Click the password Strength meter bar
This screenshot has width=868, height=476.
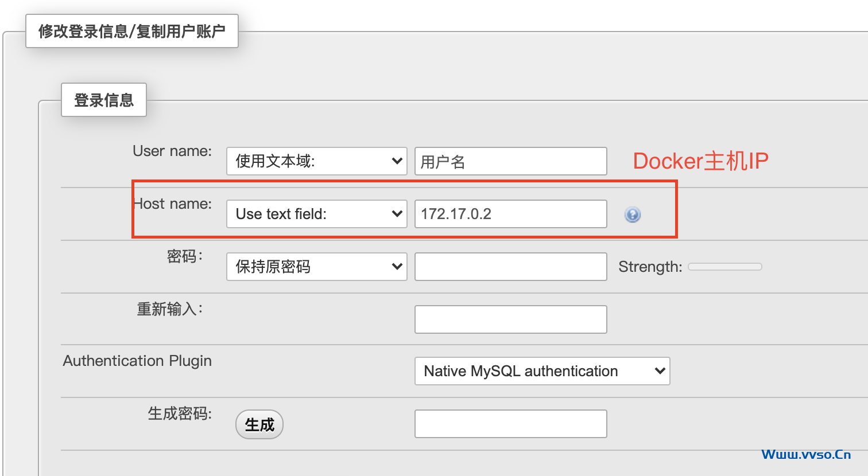pos(725,267)
